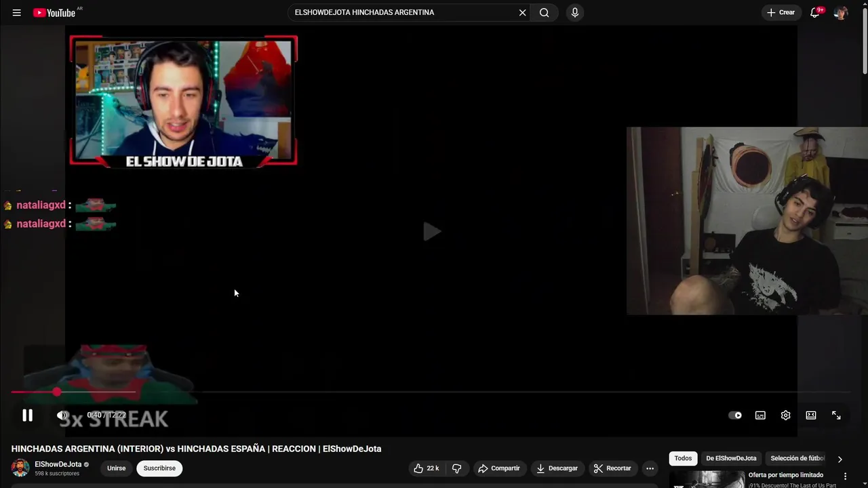Open ElShowDeJota channel name link
This screenshot has width=868, height=488.
tap(58, 464)
